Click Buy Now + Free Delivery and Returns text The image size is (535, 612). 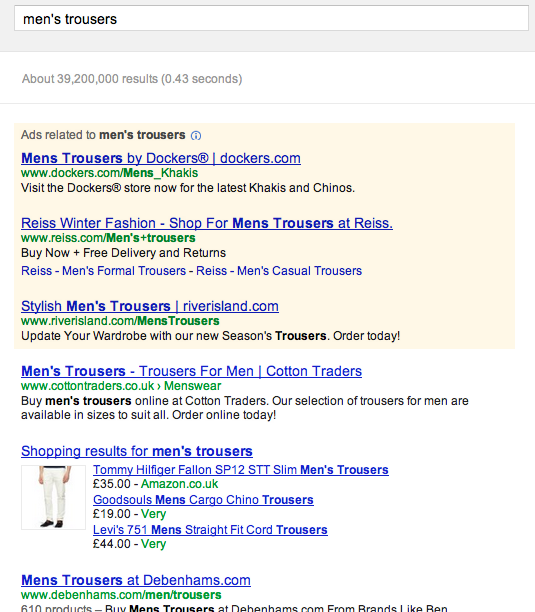click(x=123, y=253)
